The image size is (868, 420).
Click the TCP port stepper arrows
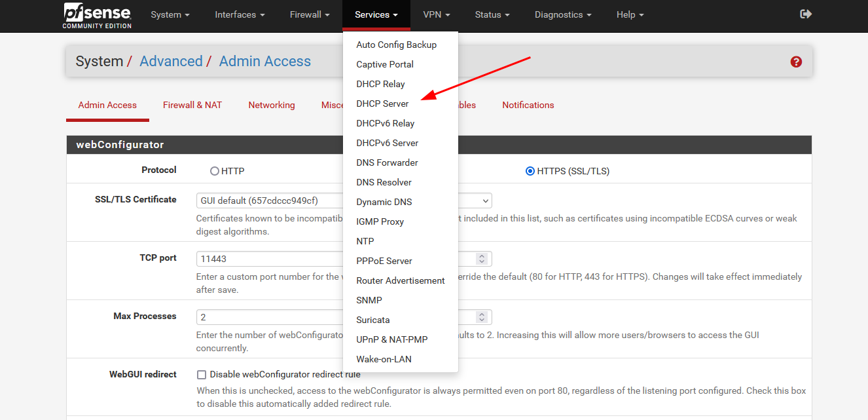(x=482, y=259)
